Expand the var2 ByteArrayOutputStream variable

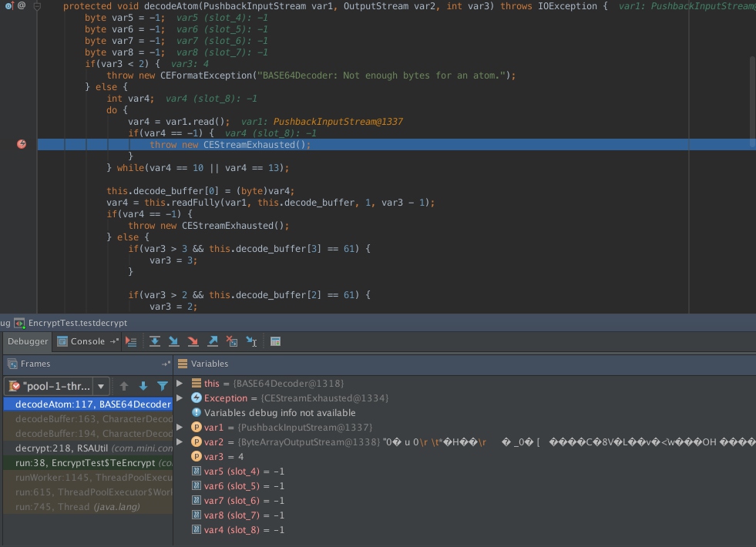[180, 442]
